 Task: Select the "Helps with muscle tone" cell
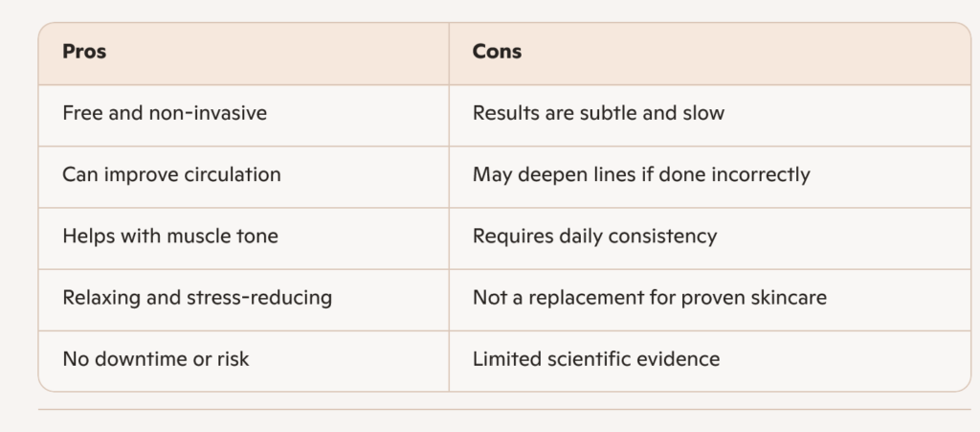click(x=170, y=236)
